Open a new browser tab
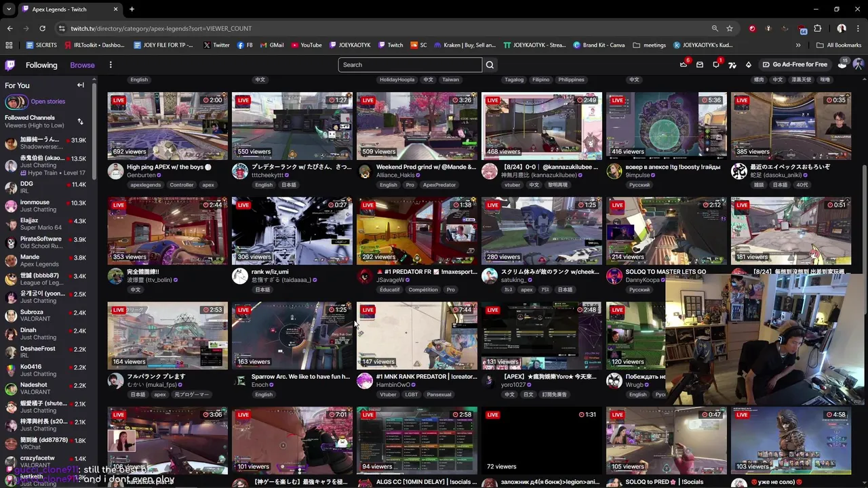This screenshot has height=488, width=868. click(x=132, y=9)
